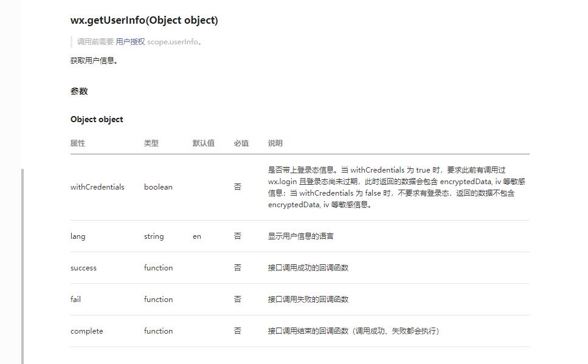Click the function type in success row
588x364 pixels.
click(x=158, y=267)
